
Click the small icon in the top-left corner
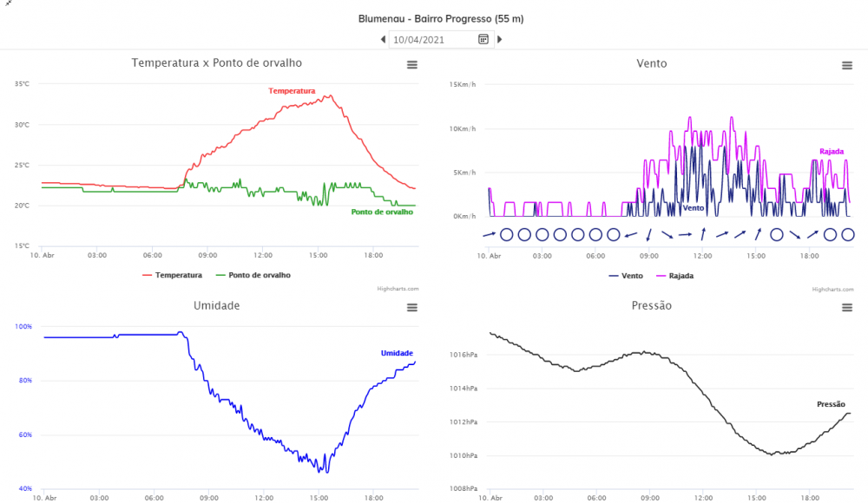[x=7, y=4]
